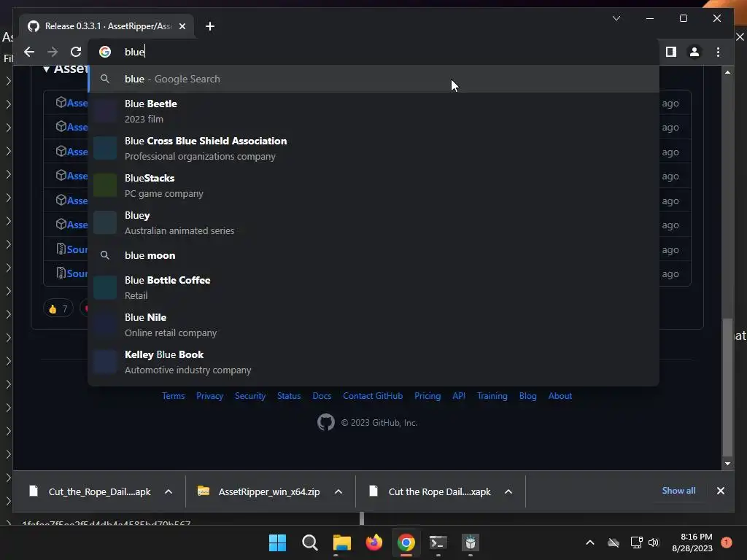Viewport: 747px width, 560px height.
Task: Open the Privacy footer link
Action: (209, 396)
